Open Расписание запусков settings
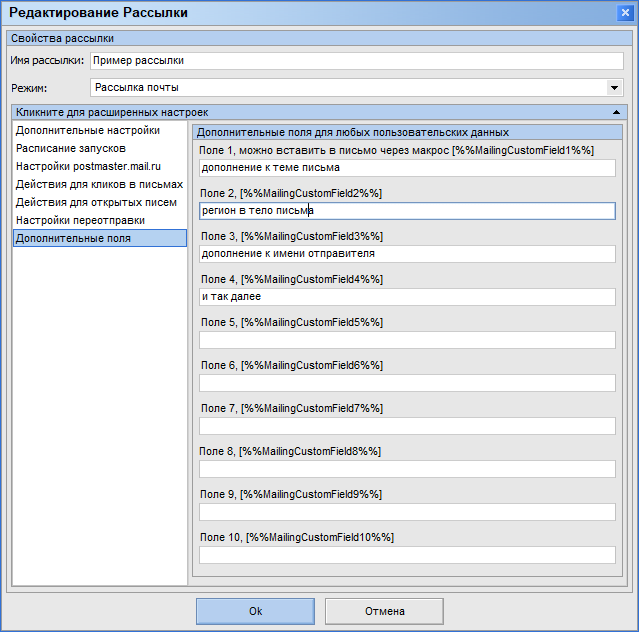Screen dimensions: 639x632 pyautogui.click(x=71, y=148)
